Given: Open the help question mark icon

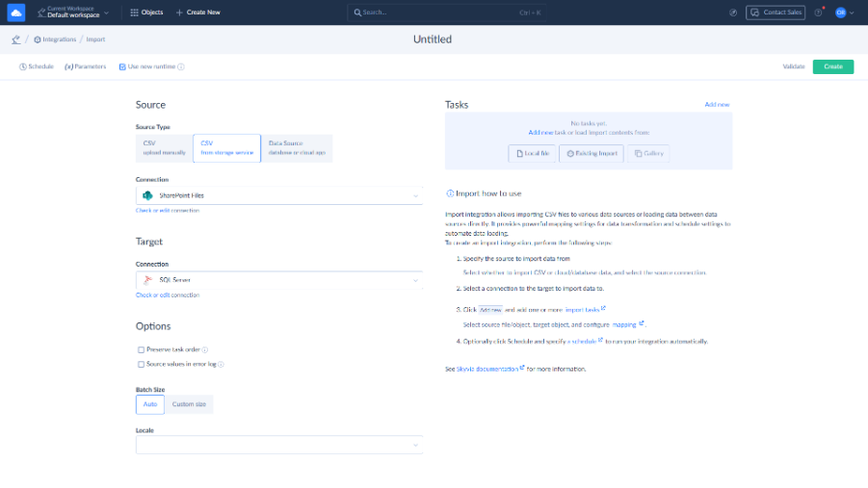Looking at the screenshot, I should 818,13.
